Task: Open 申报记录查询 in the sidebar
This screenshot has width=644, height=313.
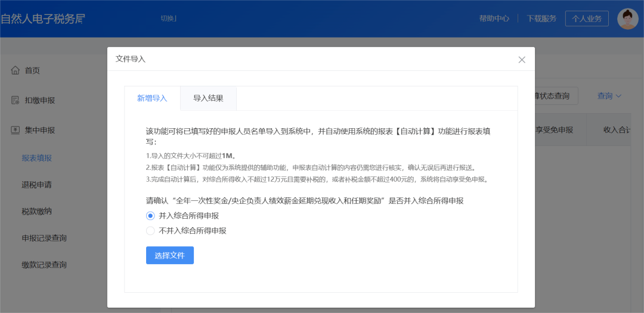Action: tap(44, 238)
